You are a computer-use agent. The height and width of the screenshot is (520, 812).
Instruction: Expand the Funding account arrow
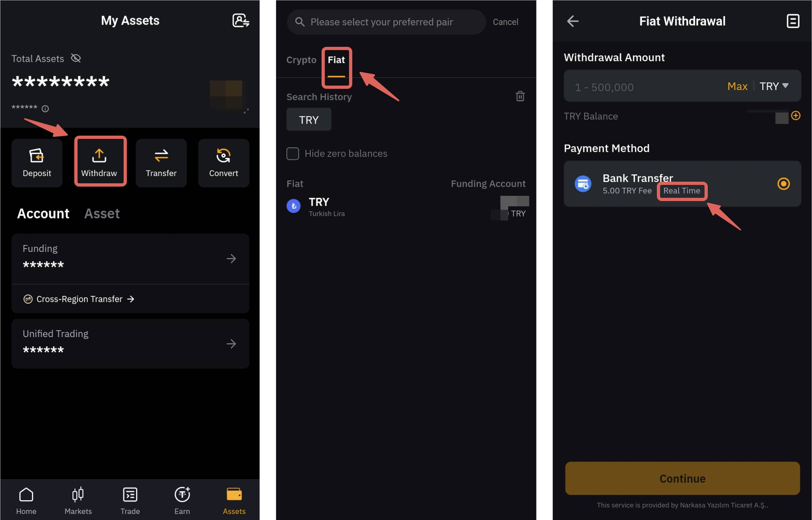pos(231,258)
